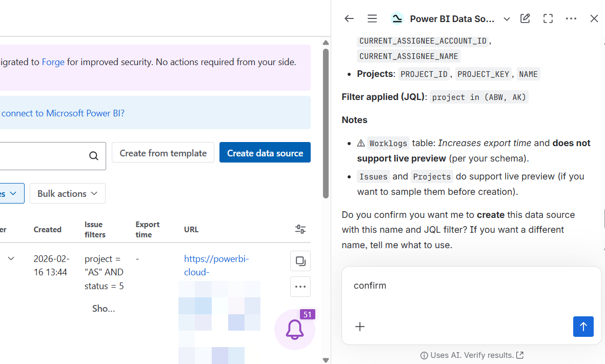
Task: Click the main page vertical scrollbar thumb
Action: point(326,124)
